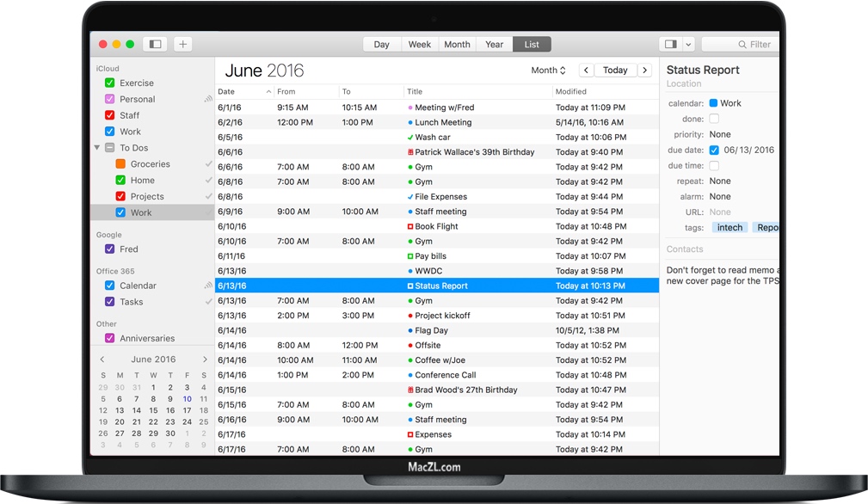
Task: Toggle the Exercise calendar checkbox
Action: (x=109, y=83)
